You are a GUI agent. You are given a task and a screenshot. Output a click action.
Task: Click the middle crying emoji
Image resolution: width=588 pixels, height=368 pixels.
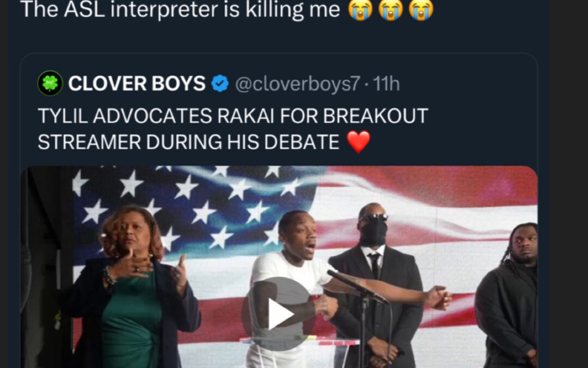pyautogui.click(x=391, y=9)
